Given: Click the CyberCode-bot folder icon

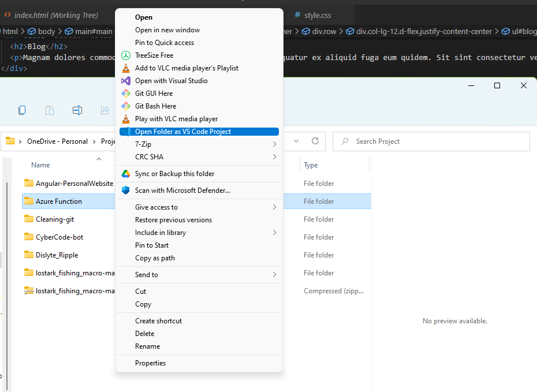Looking at the screenshot, I should [29, 237].
